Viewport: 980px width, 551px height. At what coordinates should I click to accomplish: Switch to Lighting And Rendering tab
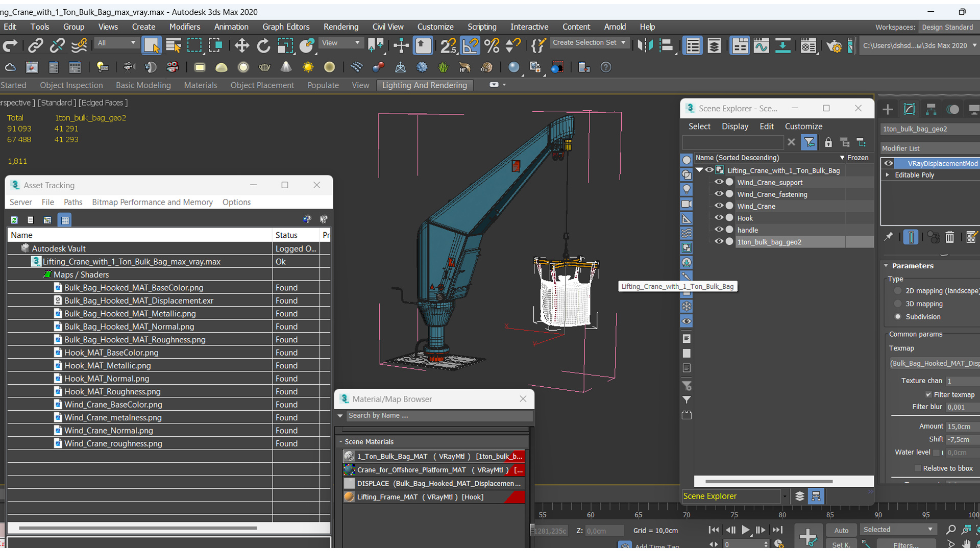tap(425, 85)
